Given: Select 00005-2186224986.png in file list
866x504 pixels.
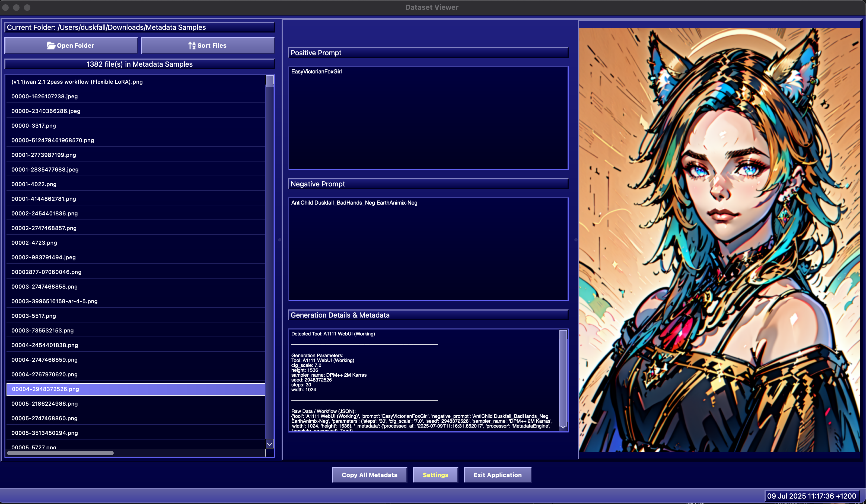Looking at the screenshot, I should (45, 403).
